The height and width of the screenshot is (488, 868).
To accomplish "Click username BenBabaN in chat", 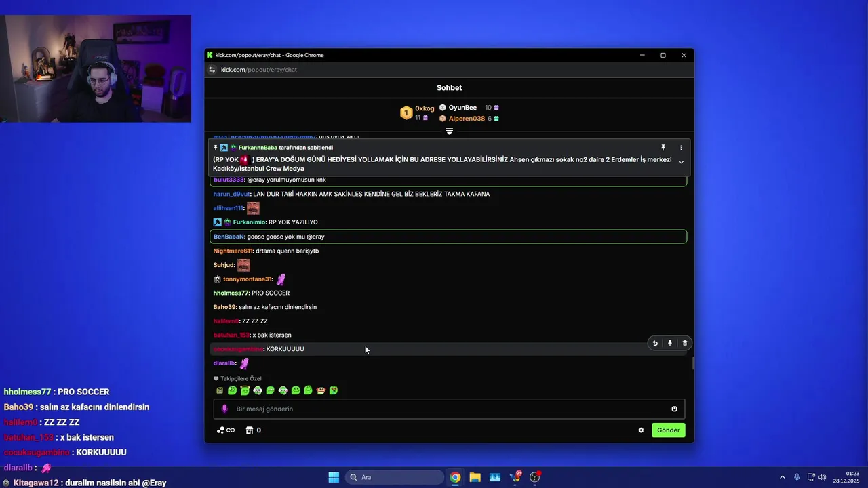I will (229, 237).
